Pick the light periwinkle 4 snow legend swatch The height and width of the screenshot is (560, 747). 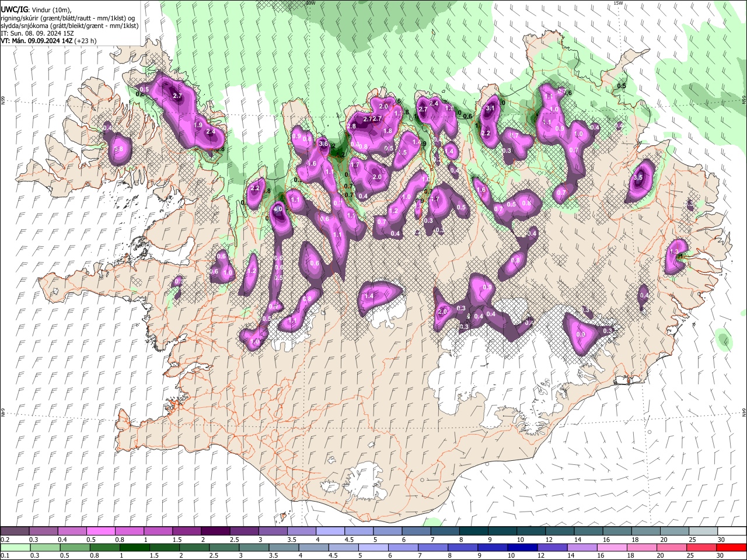pyautogui.click(x=330, y=531)
